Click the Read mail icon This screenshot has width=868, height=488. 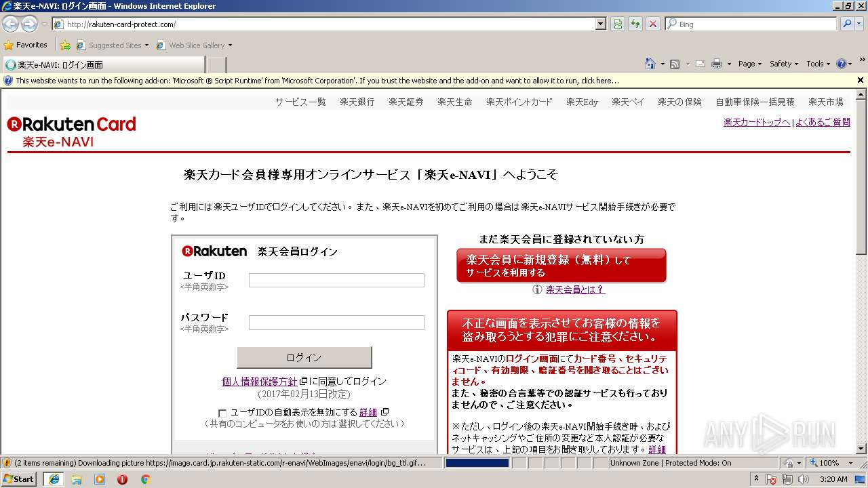point(701,64)
